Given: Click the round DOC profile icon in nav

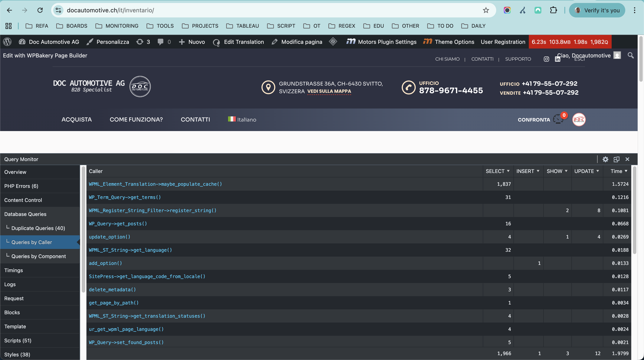Looking at the screenshot, I should [579, 120].
